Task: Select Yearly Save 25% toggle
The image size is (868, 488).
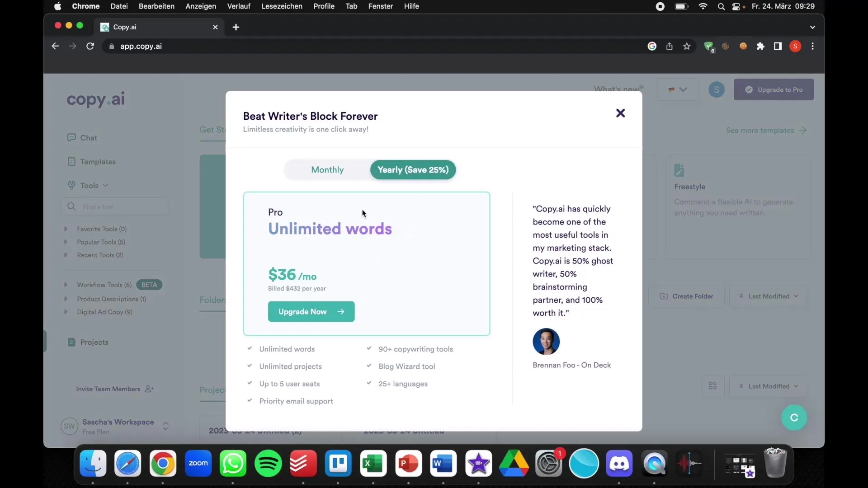Action: (413, 169)
